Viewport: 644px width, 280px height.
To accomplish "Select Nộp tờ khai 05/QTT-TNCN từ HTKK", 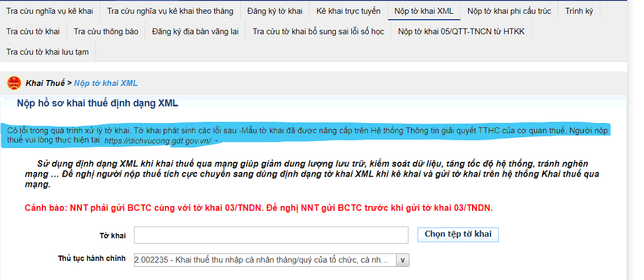I will (x=461, y=31).
